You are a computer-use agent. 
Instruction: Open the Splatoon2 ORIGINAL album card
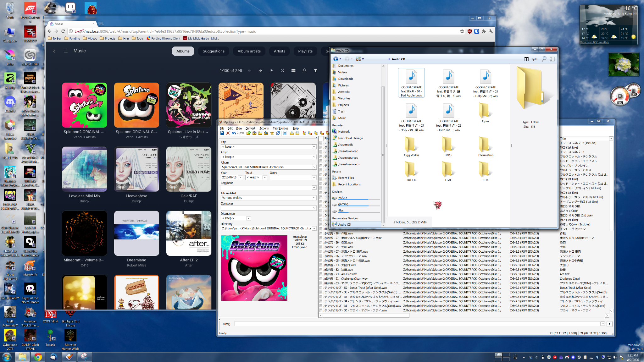coord(84,105)
